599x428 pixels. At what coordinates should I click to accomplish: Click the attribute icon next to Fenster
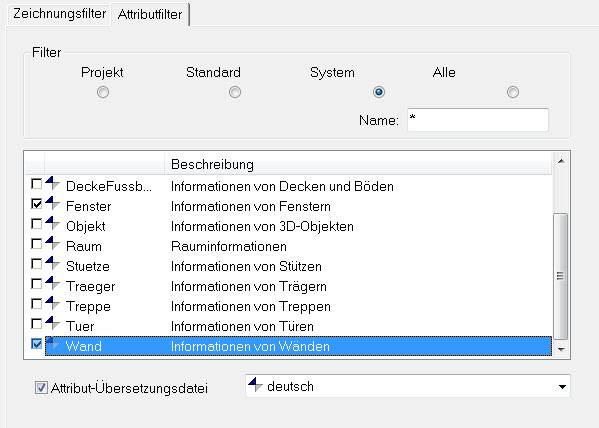tap(52, 203)
